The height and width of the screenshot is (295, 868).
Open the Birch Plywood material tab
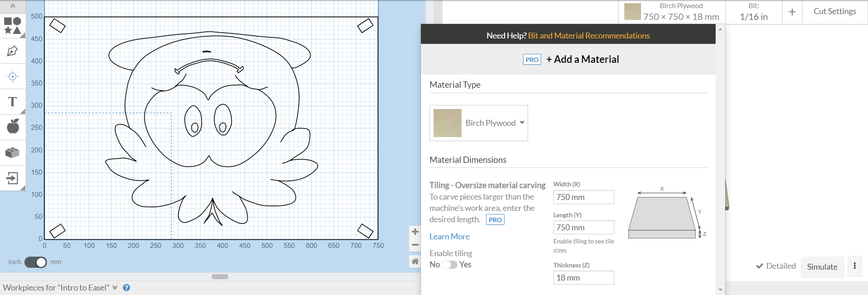tap(672, 12)
